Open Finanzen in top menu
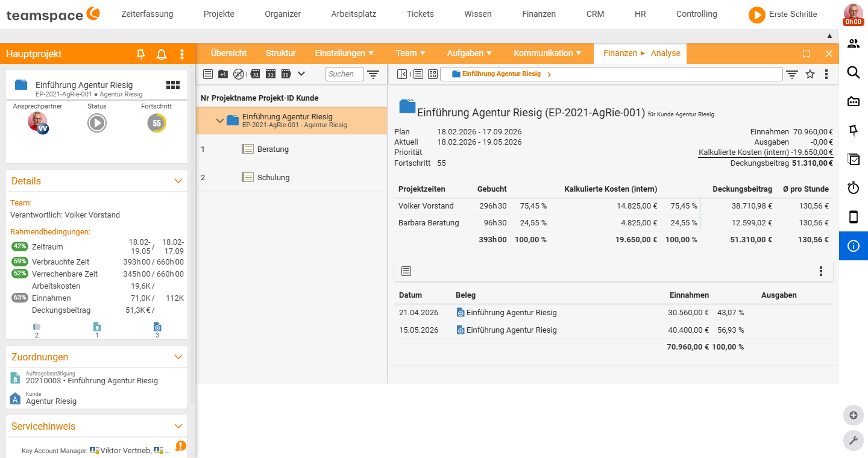This screenshot has height=458, width=868. [539, 14]
